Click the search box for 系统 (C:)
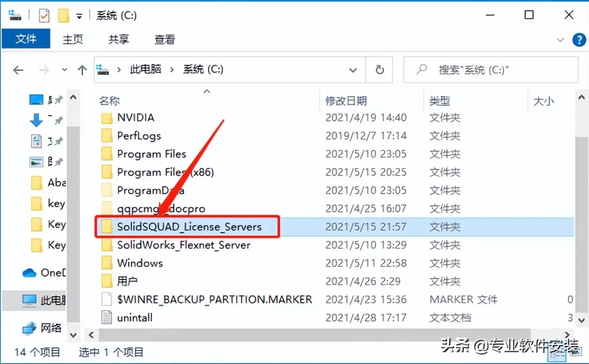This screenshot has width=589, height=364. tap(491, 70)
